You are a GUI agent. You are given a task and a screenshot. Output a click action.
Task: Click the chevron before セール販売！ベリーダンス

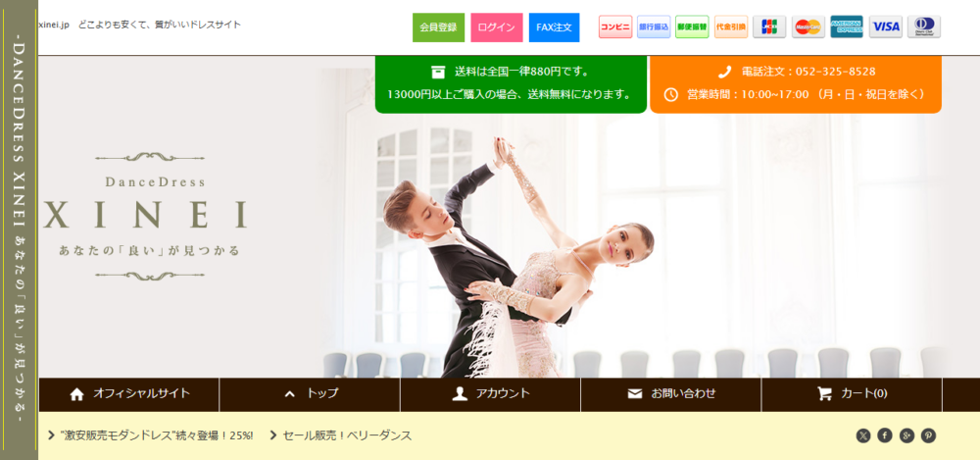273,434
